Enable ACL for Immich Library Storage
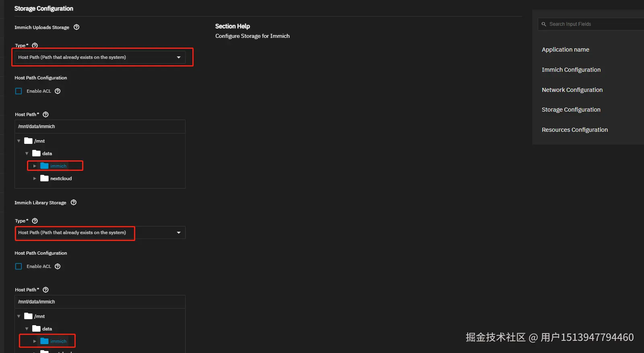The height and width of the screenshot is (353, 644). pyautogui.click(x=19, y=266)
